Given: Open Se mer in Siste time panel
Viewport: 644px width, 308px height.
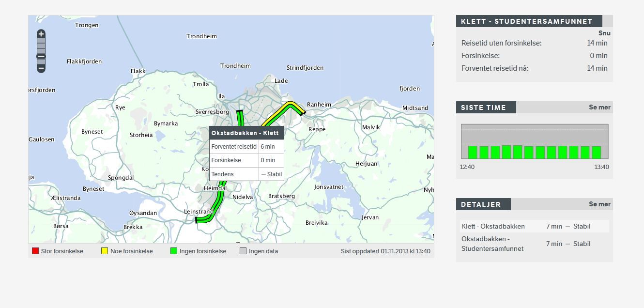Looking at the screenshot, I should (x=599, y=108).
